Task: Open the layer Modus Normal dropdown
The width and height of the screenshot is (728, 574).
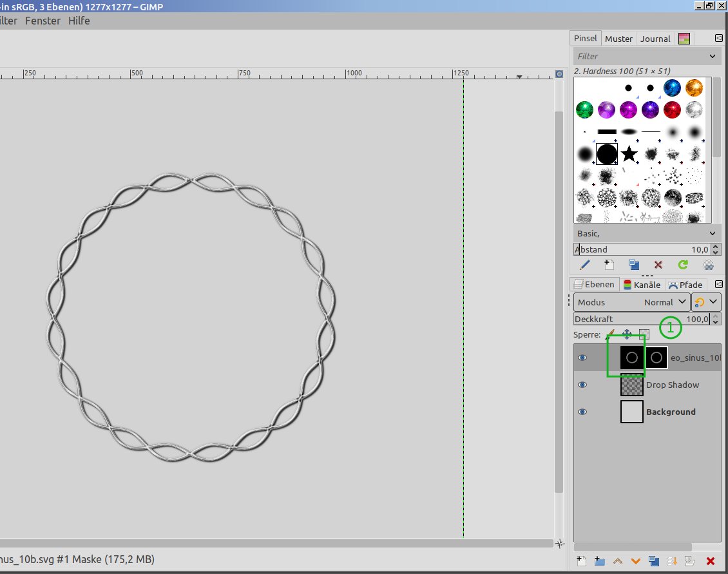Action: pyautogui.click(x=631, y=302)
